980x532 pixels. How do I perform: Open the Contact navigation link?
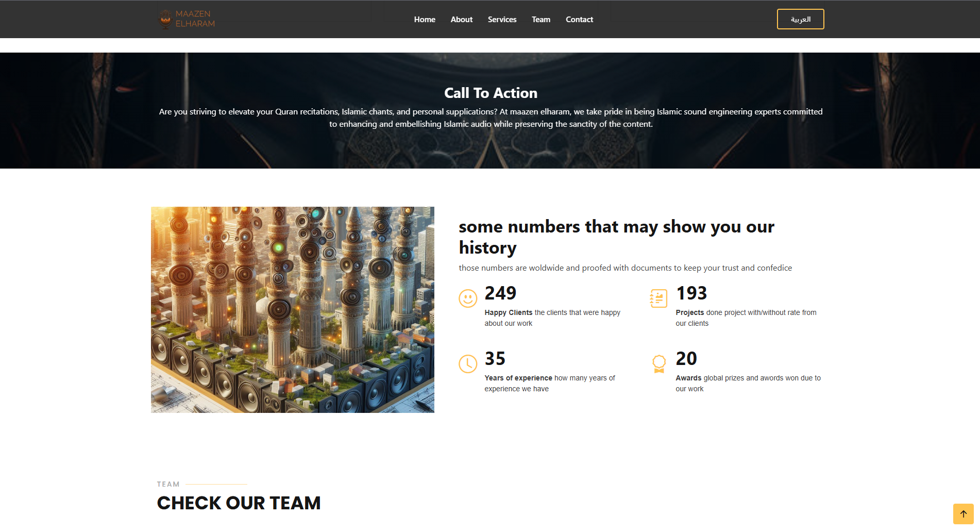(x=579, y=20)
